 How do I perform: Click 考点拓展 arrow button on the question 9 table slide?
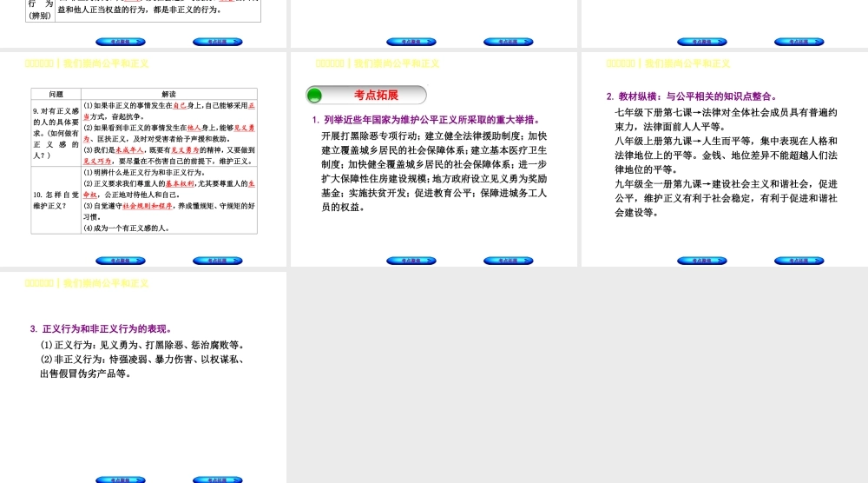pyautogui.click(x=218, y=261)
